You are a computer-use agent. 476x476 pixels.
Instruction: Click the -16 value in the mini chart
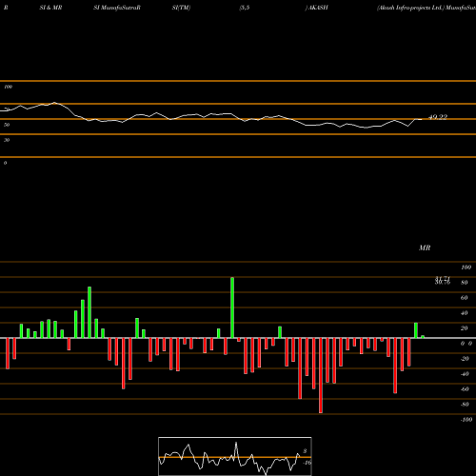(x=307, y=463)
